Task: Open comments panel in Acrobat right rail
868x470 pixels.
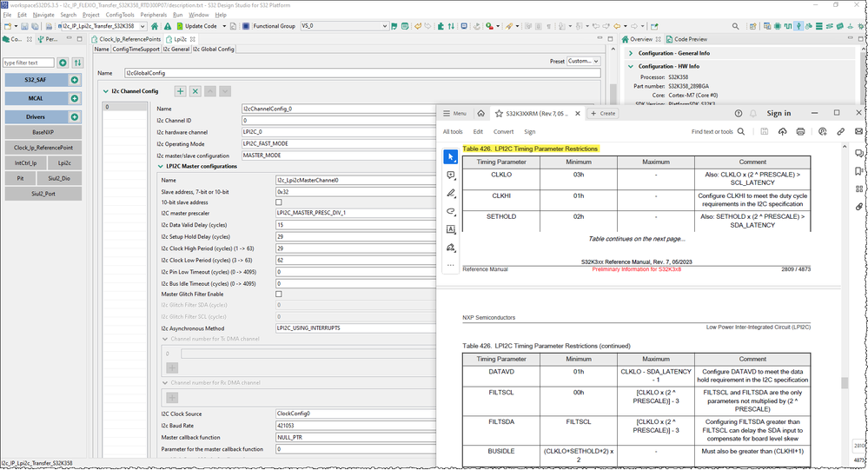Action: (x=858, y=154)
